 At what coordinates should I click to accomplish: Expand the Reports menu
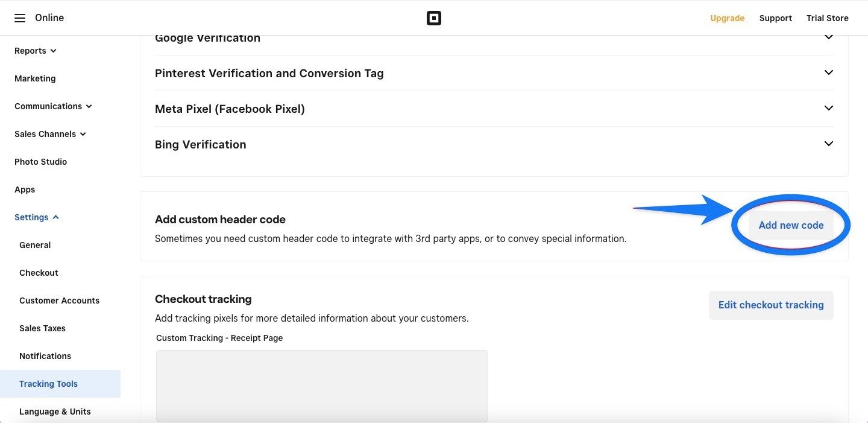click(x=36, y=51)
